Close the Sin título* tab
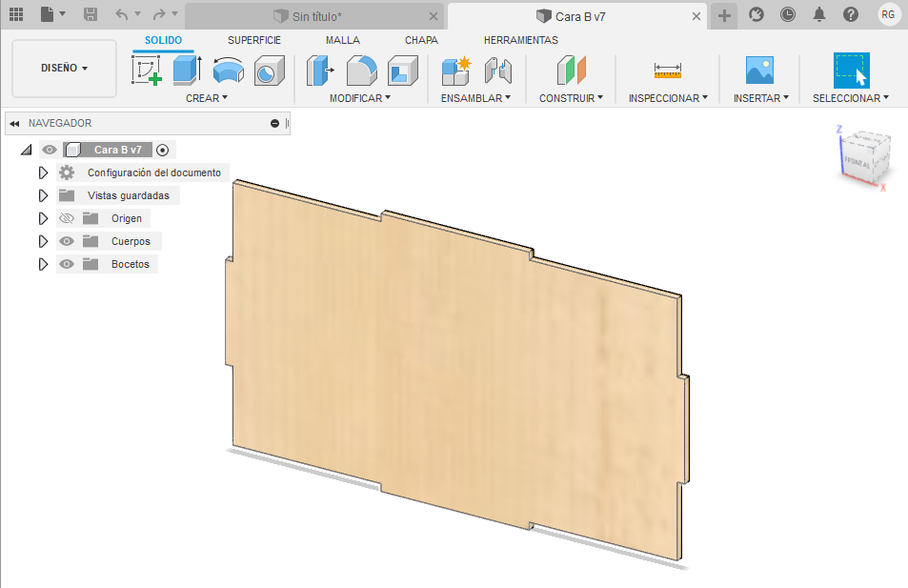The width and height of the screenshot is (908, 588). click(434, 16)
